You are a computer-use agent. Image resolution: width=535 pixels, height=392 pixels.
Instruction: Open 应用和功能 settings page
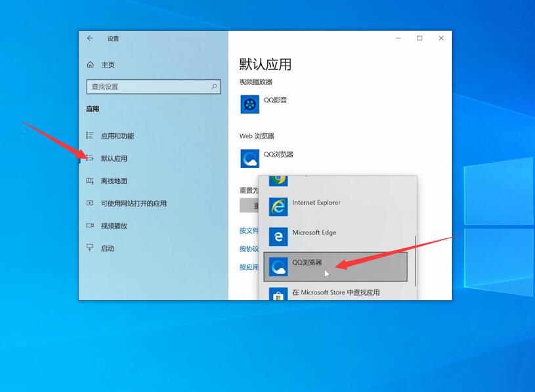(118, 136)
